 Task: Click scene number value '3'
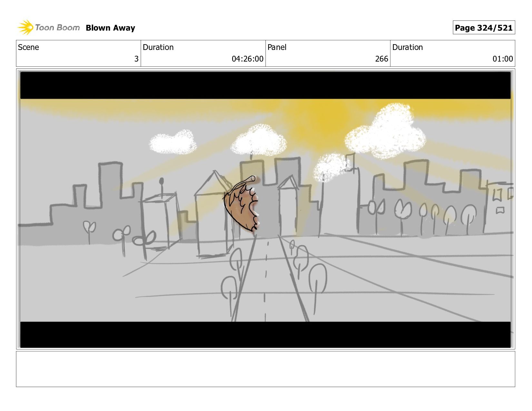coord(136,59)
